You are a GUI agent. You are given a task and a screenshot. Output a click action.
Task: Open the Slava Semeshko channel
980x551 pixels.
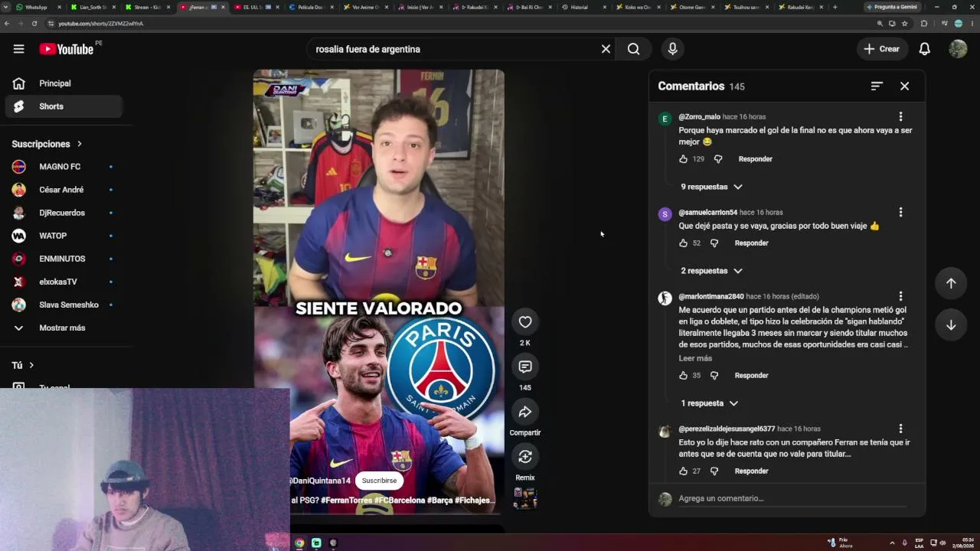(64, 305)
